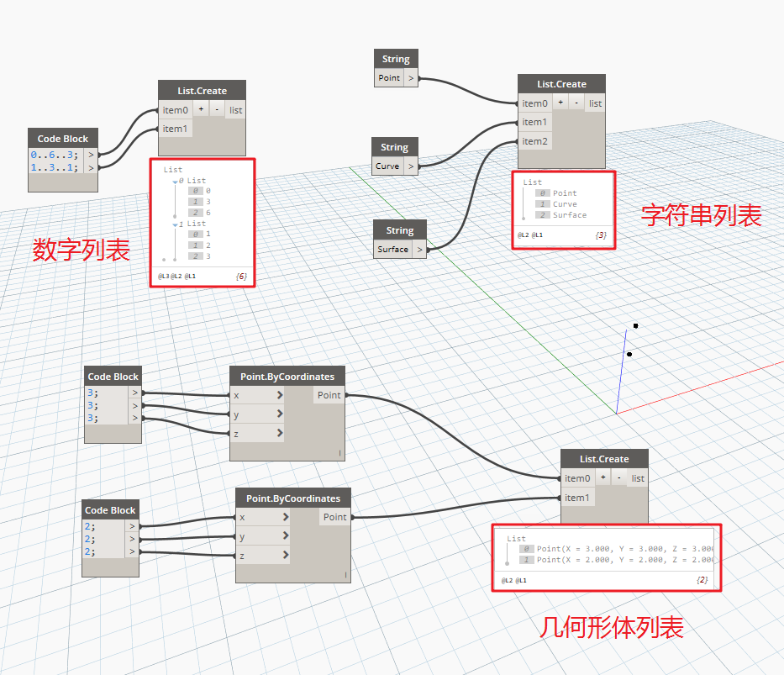Remove an item port on List.Create fed by 0..6..3 code block
The width and height of the screenshot is (784, 675).
coord(217,109)
